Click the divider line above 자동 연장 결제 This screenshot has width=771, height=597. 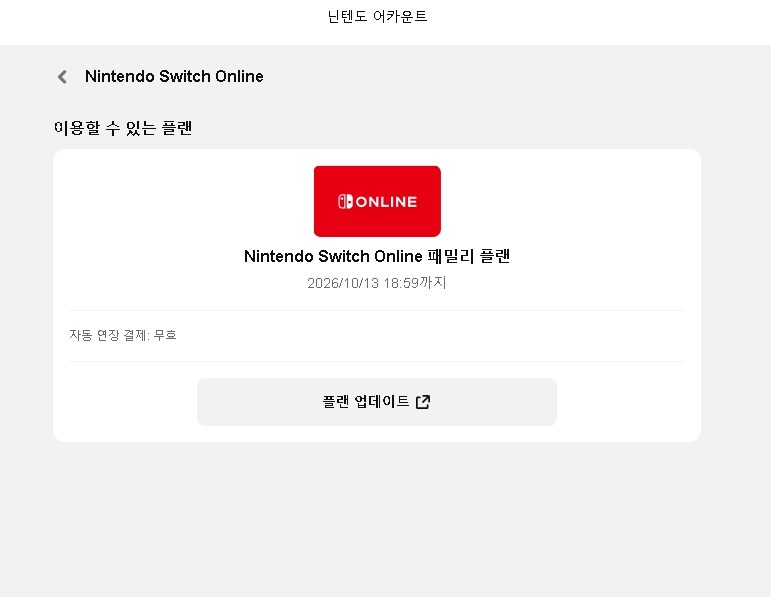coord(377,310)
